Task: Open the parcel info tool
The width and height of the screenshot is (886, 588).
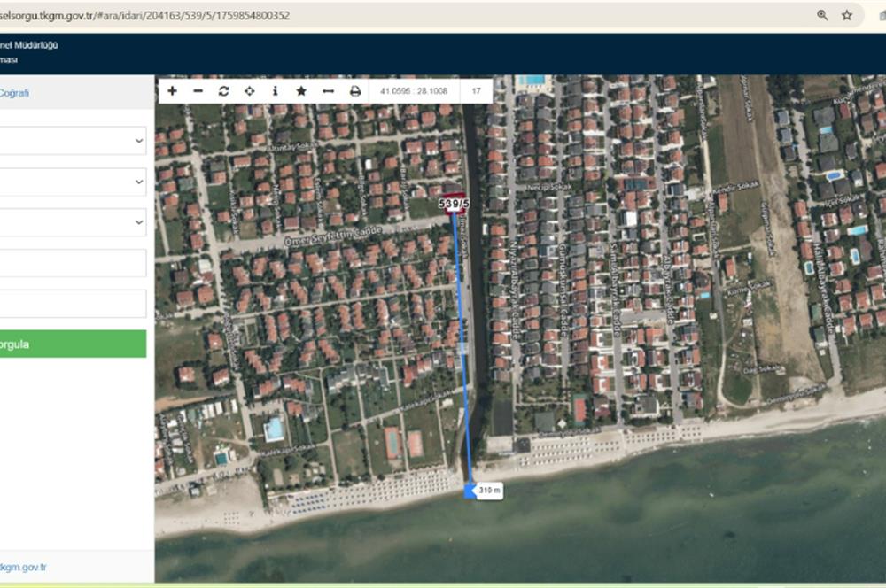Action: [x=276, y=90]
